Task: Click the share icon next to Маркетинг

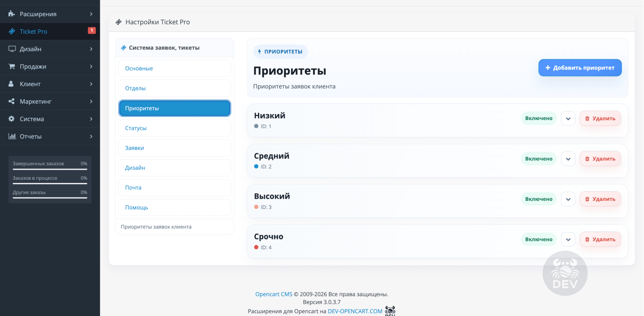Action: coord(12,101)
